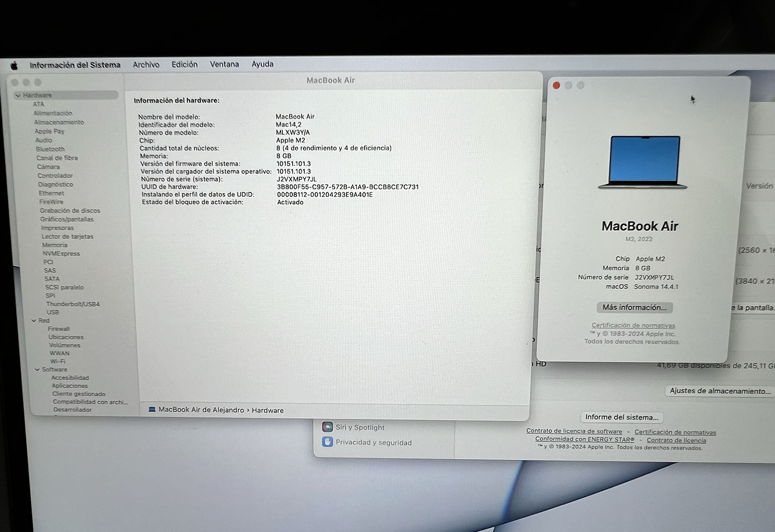Screen dimensions: 775x532
Task: Select Ethernet in the sidebar
Action: (x=51, y=193)
